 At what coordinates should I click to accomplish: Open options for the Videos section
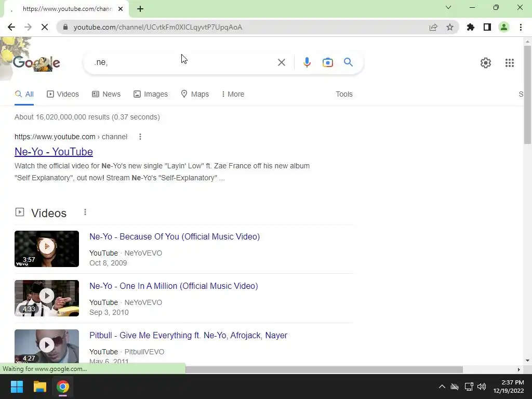pos(85,212)
